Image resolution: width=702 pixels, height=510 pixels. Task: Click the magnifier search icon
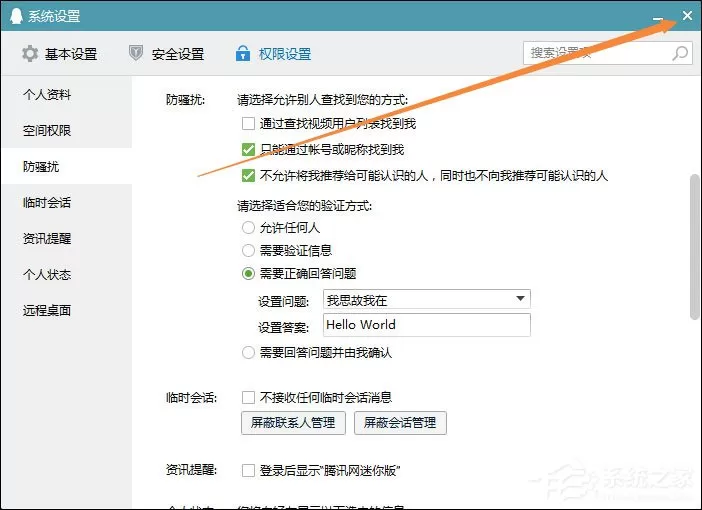tap(680, 53)
